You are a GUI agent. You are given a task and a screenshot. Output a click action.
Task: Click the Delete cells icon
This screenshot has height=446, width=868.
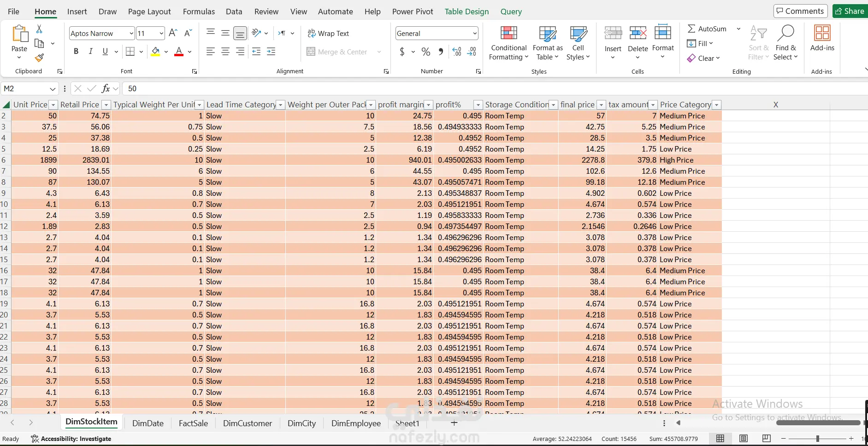pos(638,33)
